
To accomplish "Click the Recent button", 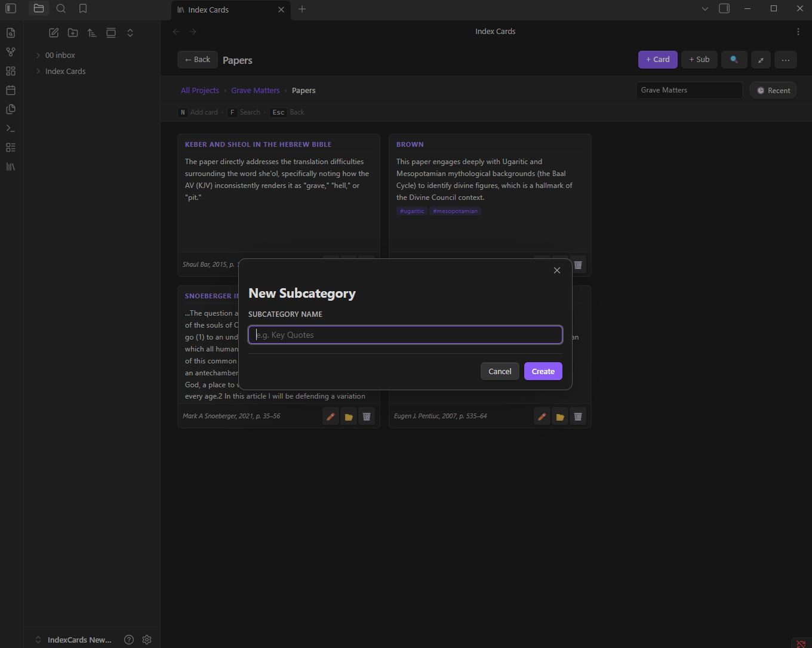I will (x=773, y=91).
